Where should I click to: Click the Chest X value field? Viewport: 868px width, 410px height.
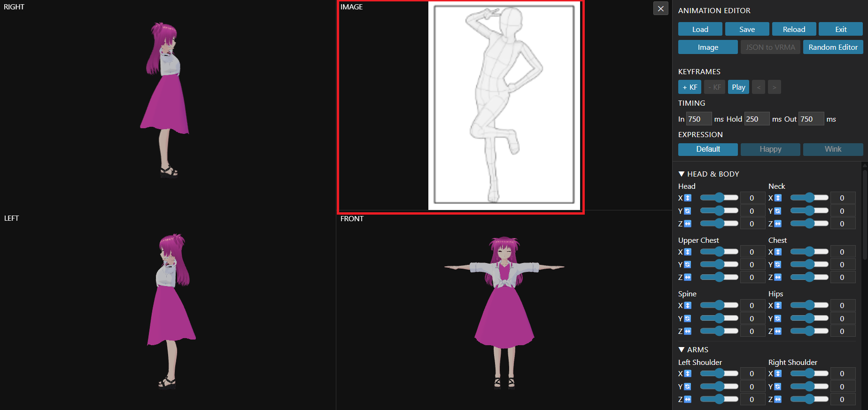[842, 252]
